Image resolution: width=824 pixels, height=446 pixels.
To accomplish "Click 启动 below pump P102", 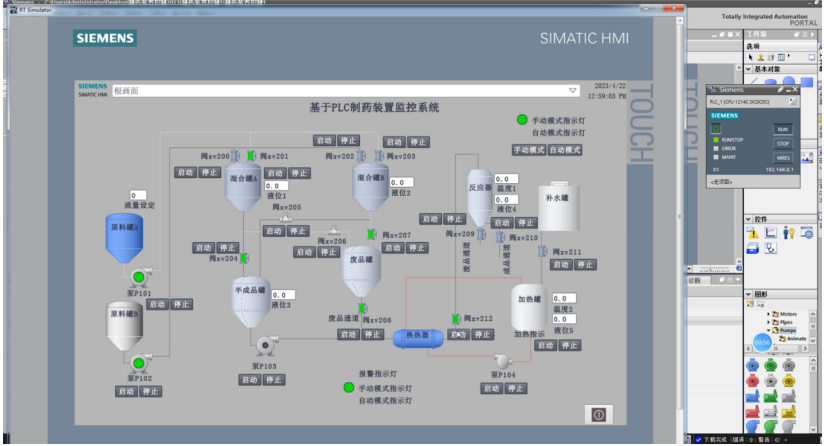I will pos(126,391).
